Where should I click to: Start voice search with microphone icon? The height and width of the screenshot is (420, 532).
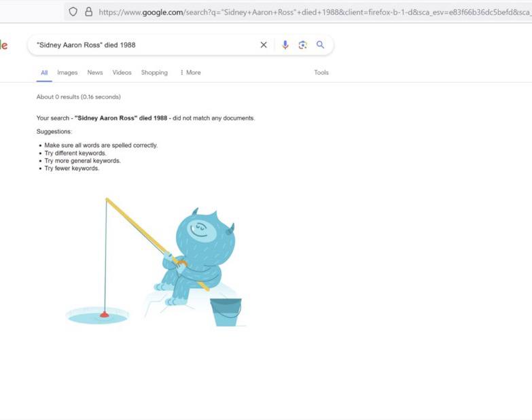click(x=285, y=45)
